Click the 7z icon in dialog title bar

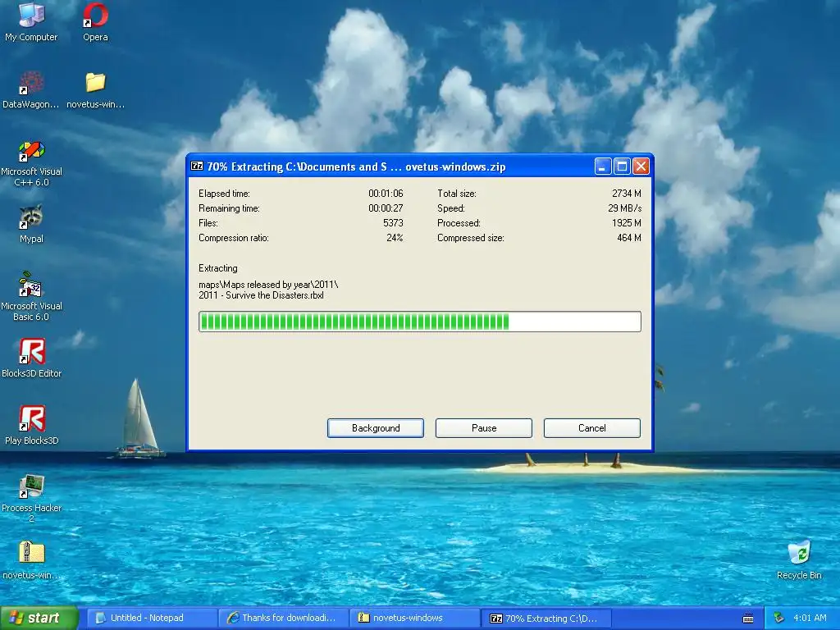pos(197,166)
